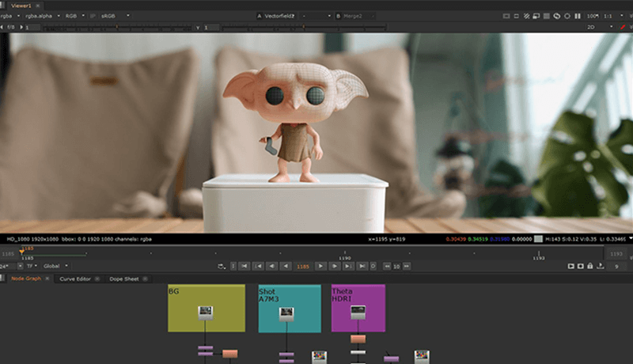Click the timeline playhead at frame 1185

22,251
